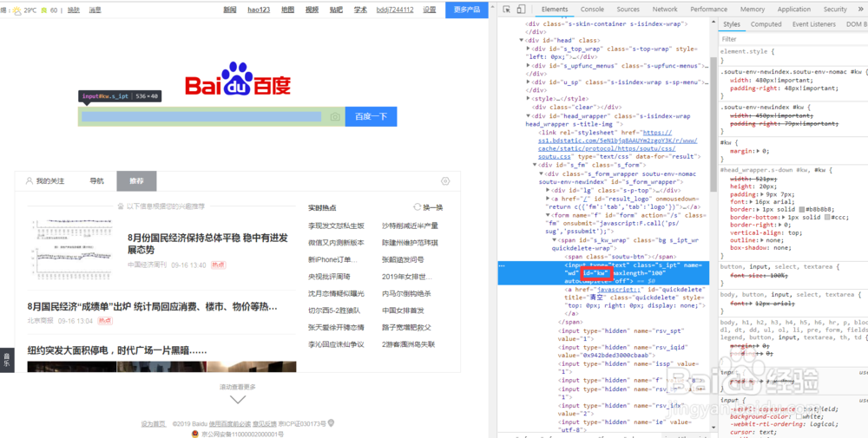Open the 贴吧 link

pos(336,10)
